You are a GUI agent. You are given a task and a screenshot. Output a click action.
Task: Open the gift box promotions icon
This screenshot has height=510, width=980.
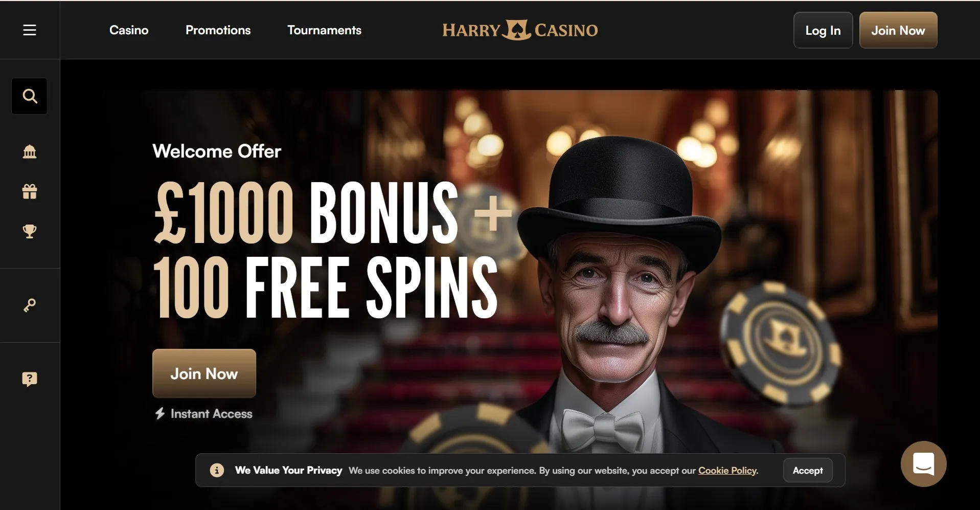click(30, 191)
